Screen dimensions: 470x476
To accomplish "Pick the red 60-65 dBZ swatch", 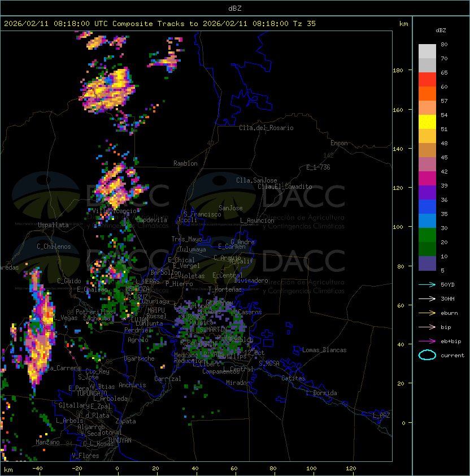I will [x=427, y=80].
